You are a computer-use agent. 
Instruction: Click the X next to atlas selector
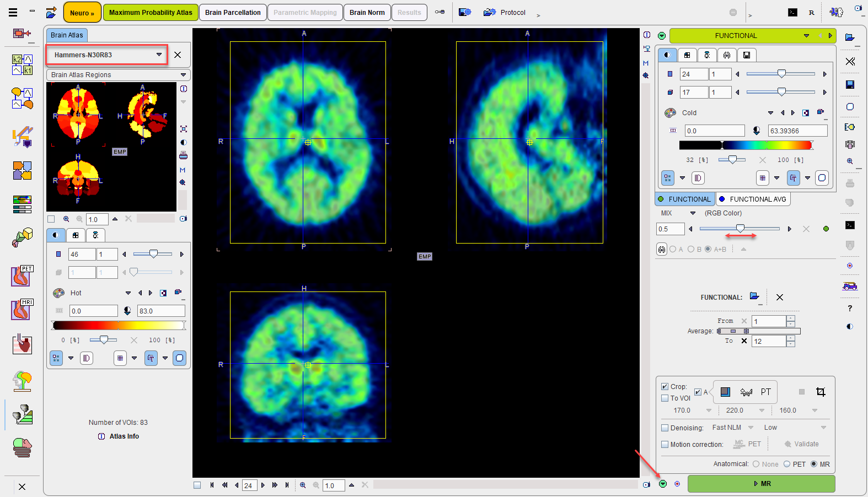coord(178,55)
